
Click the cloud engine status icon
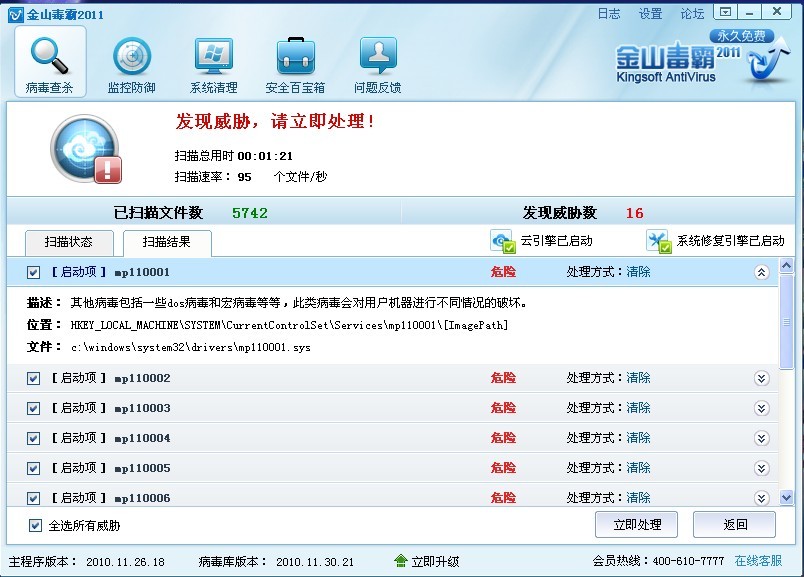[502, 241]
